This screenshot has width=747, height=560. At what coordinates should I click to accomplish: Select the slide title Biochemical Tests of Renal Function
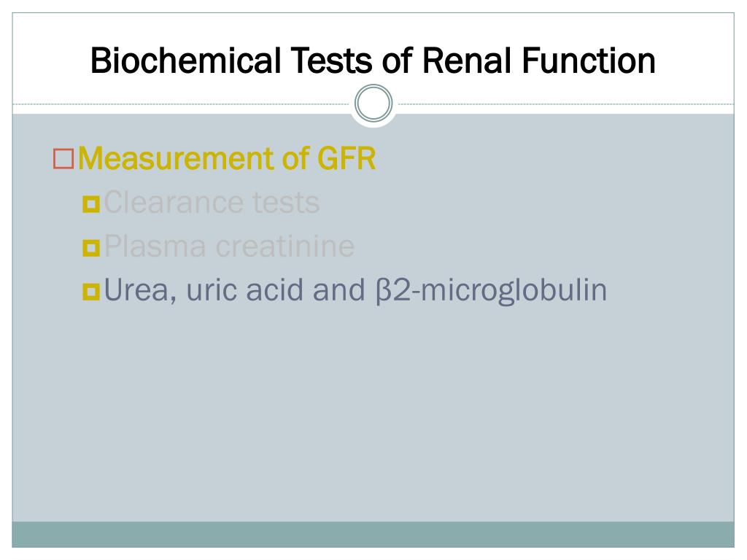coord(373,61)
